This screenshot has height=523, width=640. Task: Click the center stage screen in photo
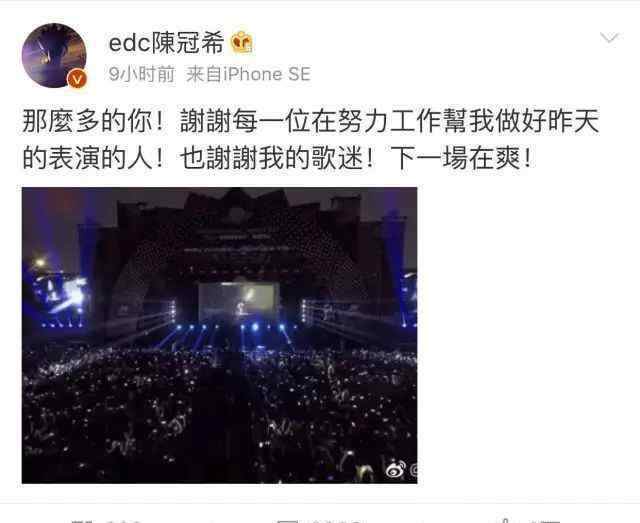(239, 303)
